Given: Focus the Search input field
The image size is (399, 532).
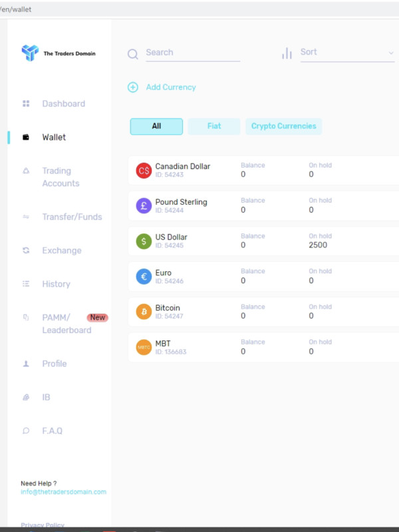Looking at the screenshot, I should coord(193,53).
